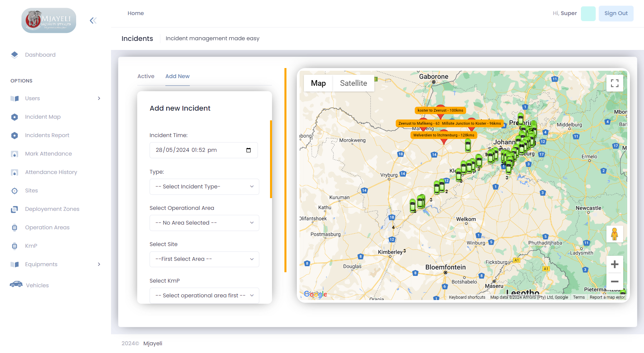
Task: Click the Sign Out button
Action: 616,13
